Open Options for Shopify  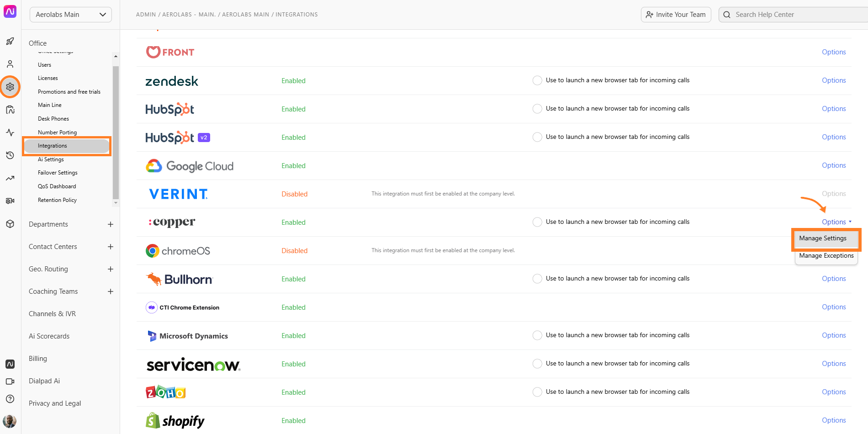pos(834,420)
